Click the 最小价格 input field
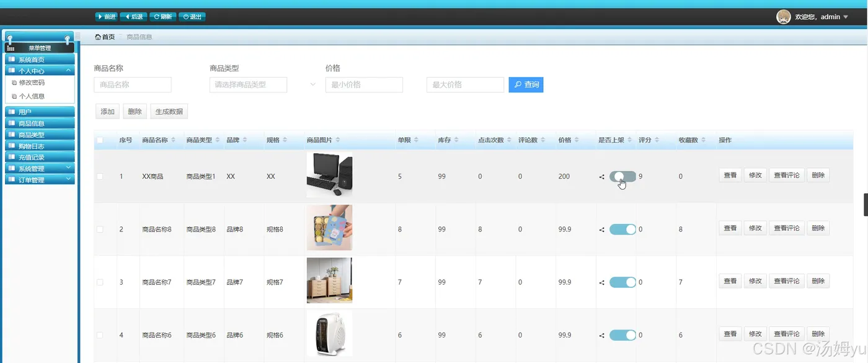Viewport: 868px width, 363px height. coord(364,84)
